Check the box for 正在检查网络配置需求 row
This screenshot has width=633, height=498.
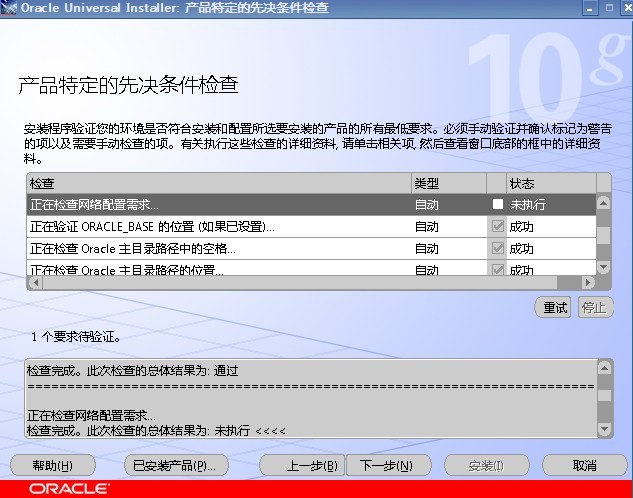point(498,204)
